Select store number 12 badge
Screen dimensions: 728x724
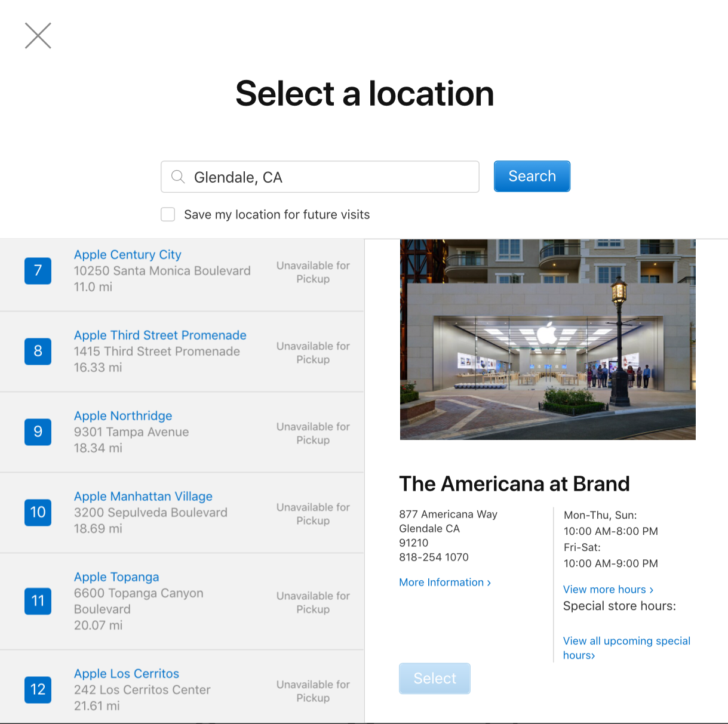(38, 689)
